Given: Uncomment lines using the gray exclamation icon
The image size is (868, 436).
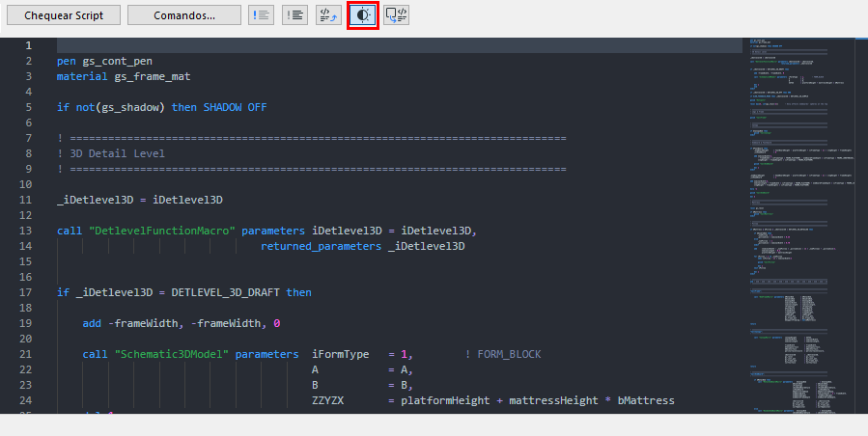Looking at the screenshot, I should click(295, 14).
